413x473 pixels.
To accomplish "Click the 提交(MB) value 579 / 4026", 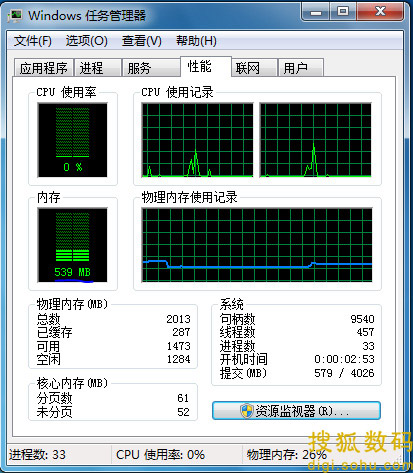I will [344, 373].
